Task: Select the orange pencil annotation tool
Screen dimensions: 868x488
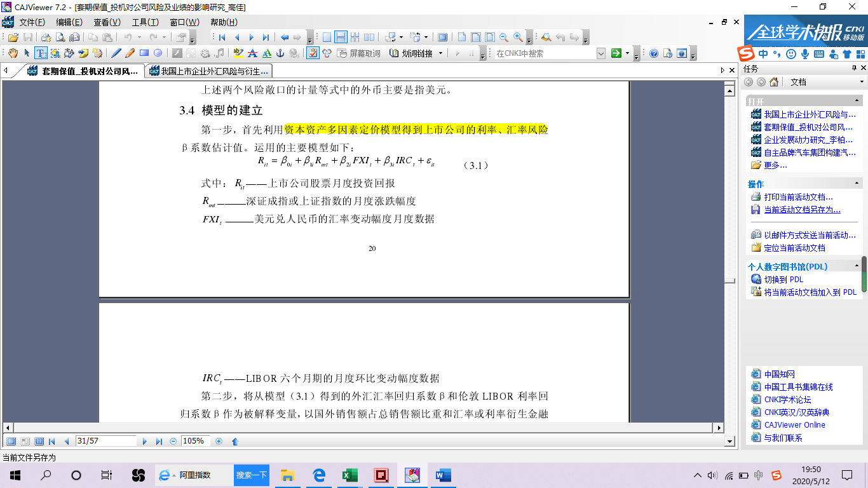Action: click(130, 53)
